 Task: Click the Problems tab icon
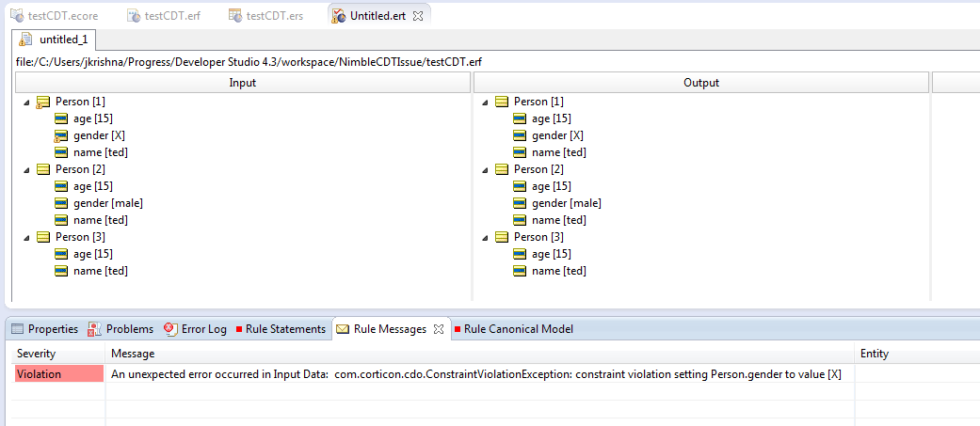click(x=94, y=328)
